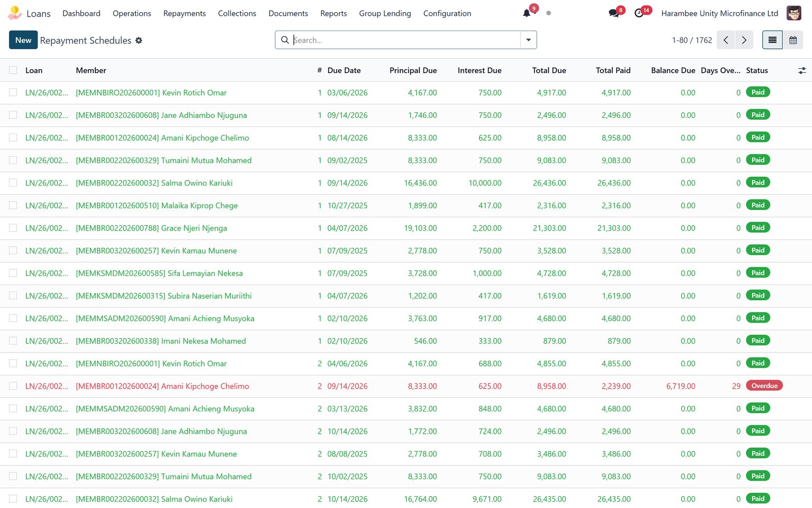This screenshot has width=812, height=508.
Task: Go to next page of records
Action: tap(744, 40)
